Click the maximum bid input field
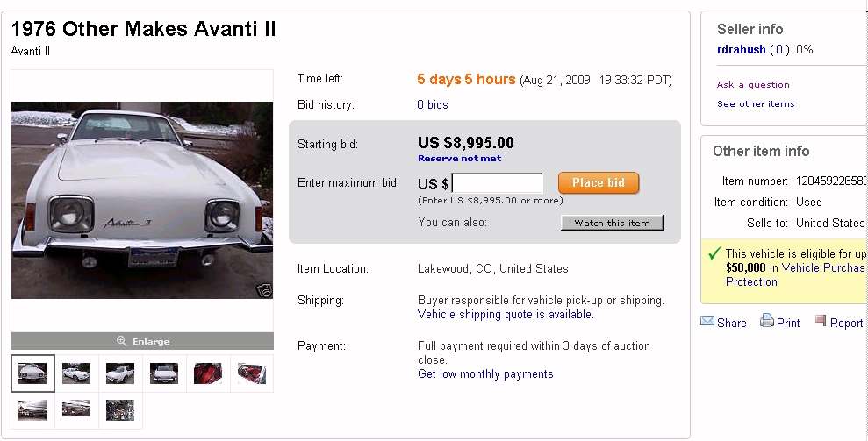Viewport: 868px width, 441px height. 497,183
